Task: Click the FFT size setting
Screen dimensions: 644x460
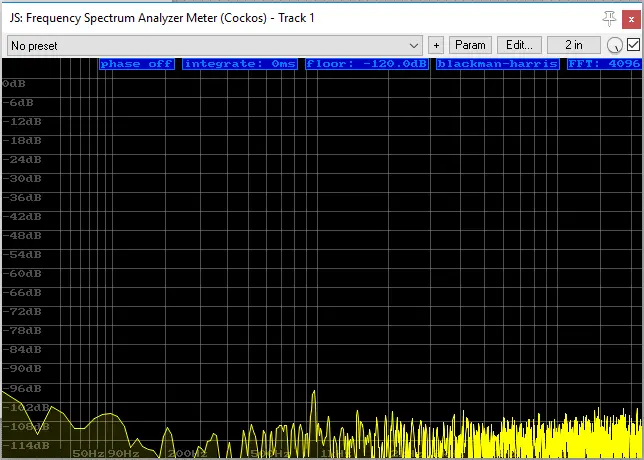Action: pyautogui.click(x=603, y=64)
